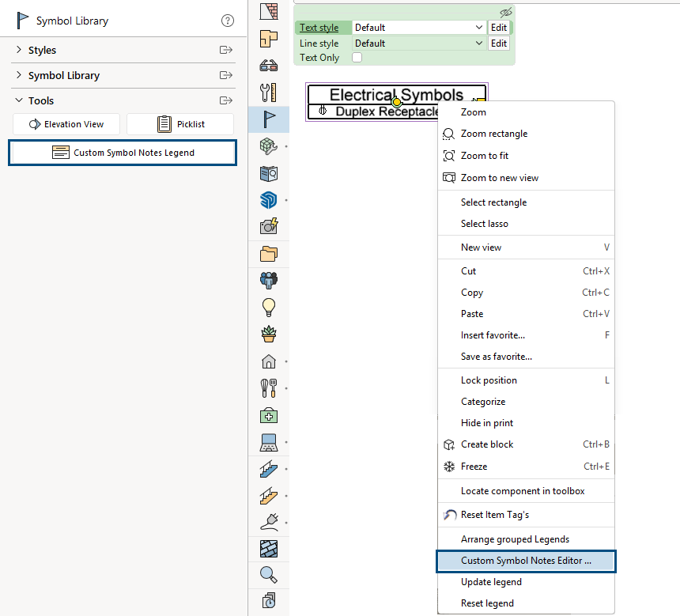Click the green first aid kit icon
This screenshot has width=680, height=616.
[x=269, y=416]
